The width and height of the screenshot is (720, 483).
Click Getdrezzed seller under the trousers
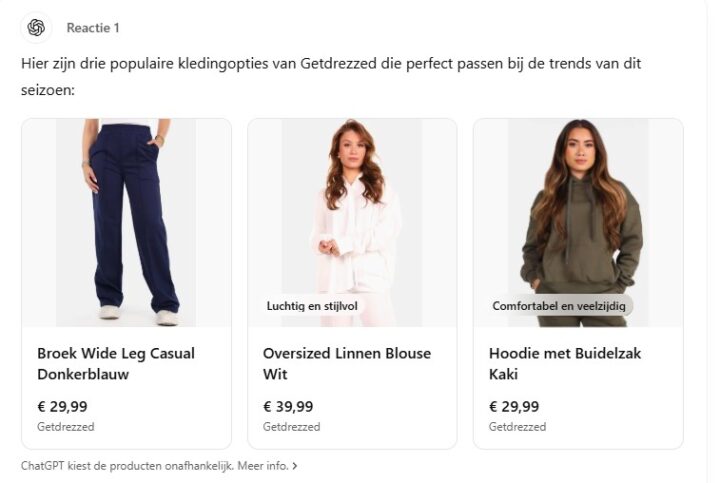66,427
